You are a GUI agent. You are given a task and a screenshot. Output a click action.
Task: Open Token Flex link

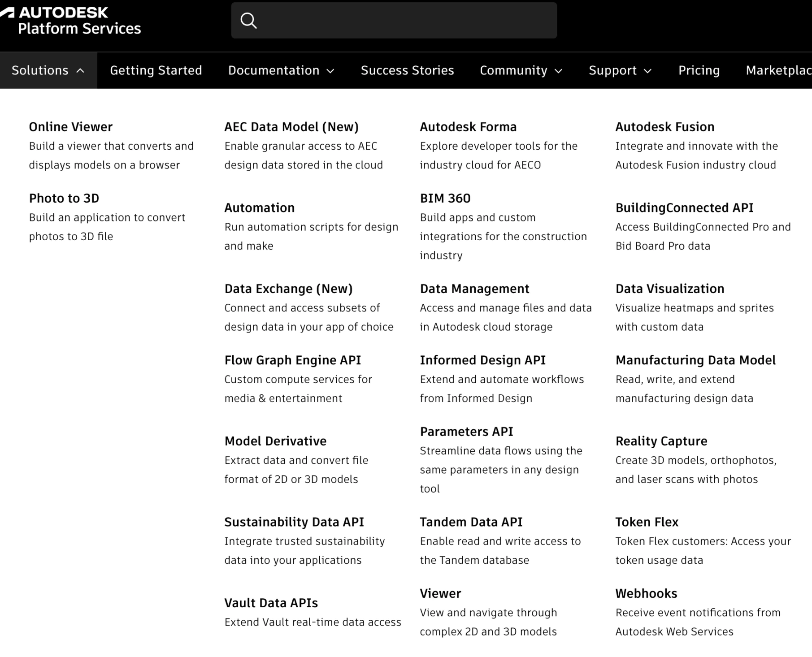pos(647,522)
